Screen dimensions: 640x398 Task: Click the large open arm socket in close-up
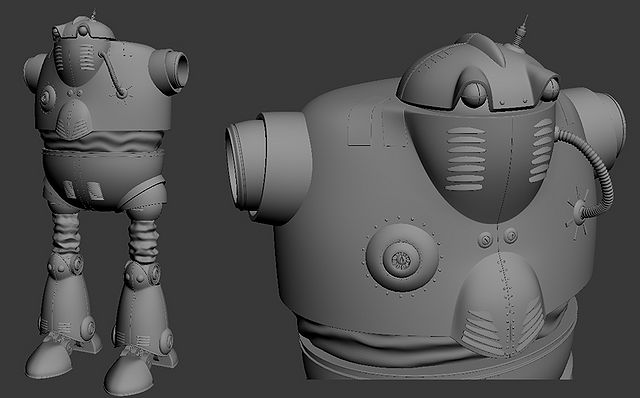tap(267, 167)
